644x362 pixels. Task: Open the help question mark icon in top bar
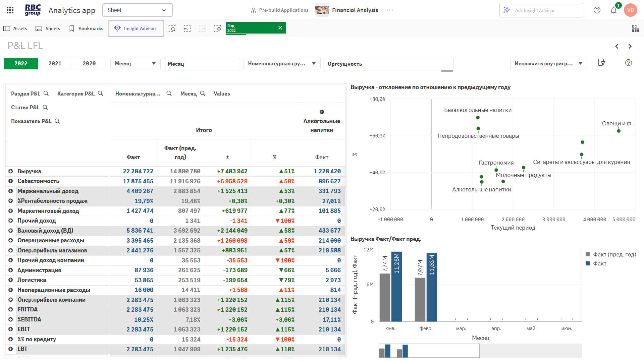point(597,10)
